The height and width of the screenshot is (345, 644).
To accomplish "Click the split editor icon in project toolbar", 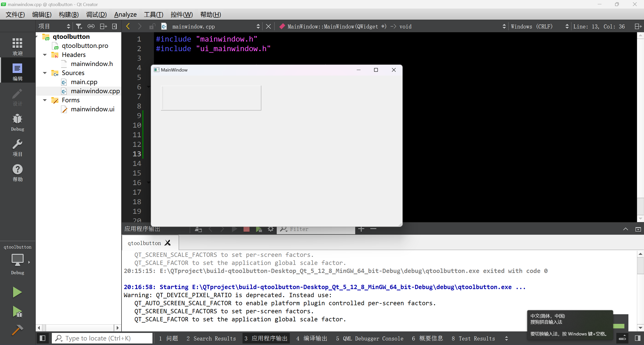I will tap(103, 26).
